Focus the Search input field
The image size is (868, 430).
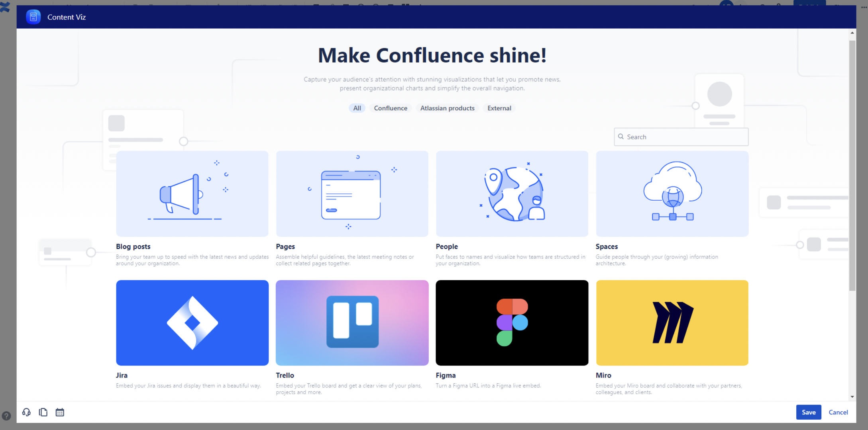point(681,137)
